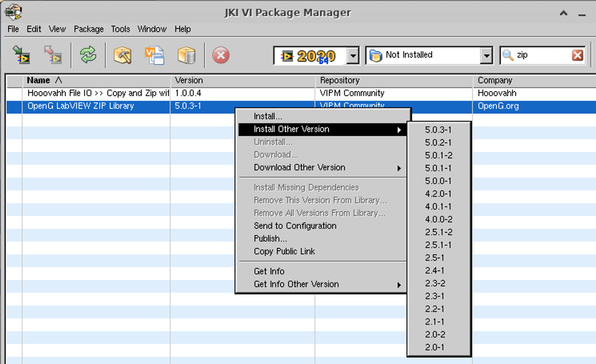596x364 pixels.
Task: Select version 5.0.3-1 in submenu
Action: click(x=438, y=130)
